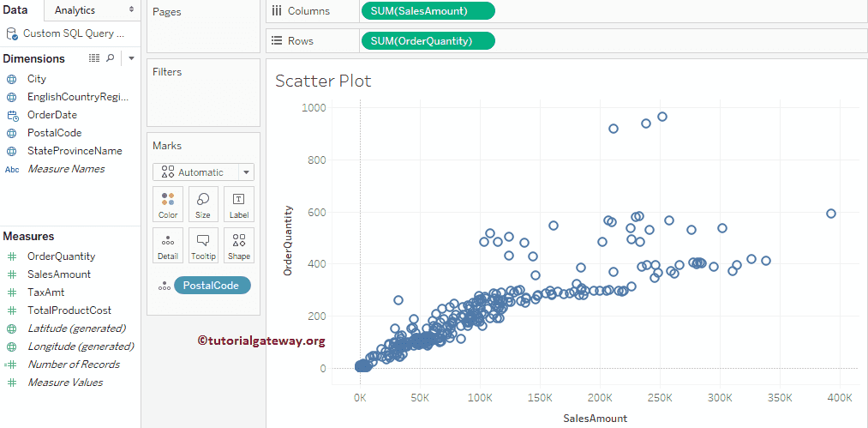Click the find field magnifier icon
The height and width of the screenshot is (428, 868).
coord(110,58)
